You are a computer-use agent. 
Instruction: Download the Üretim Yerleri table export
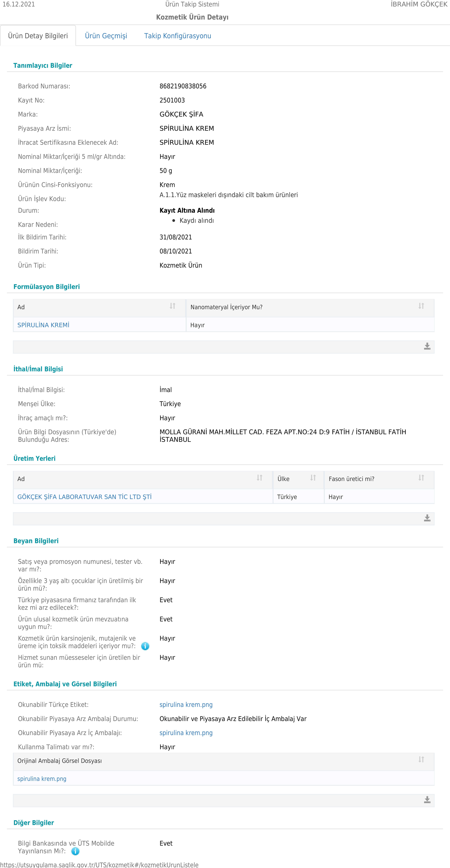(x=427, y=518)
